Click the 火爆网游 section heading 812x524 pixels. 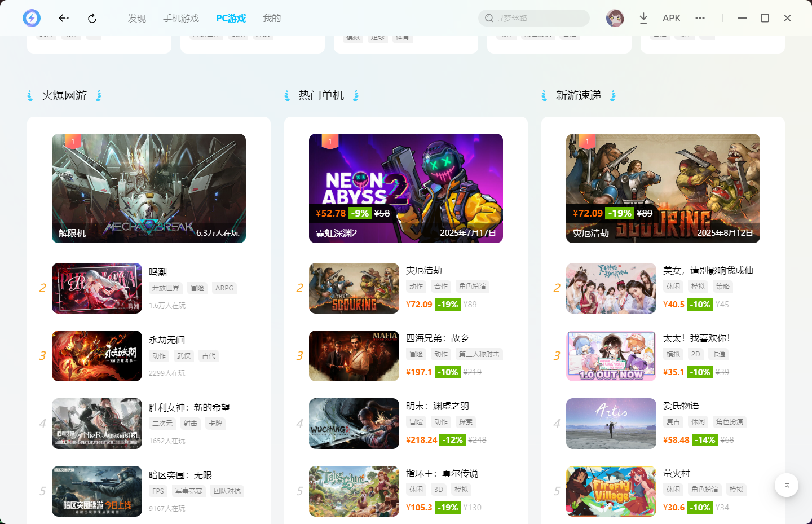pos(64,95)
